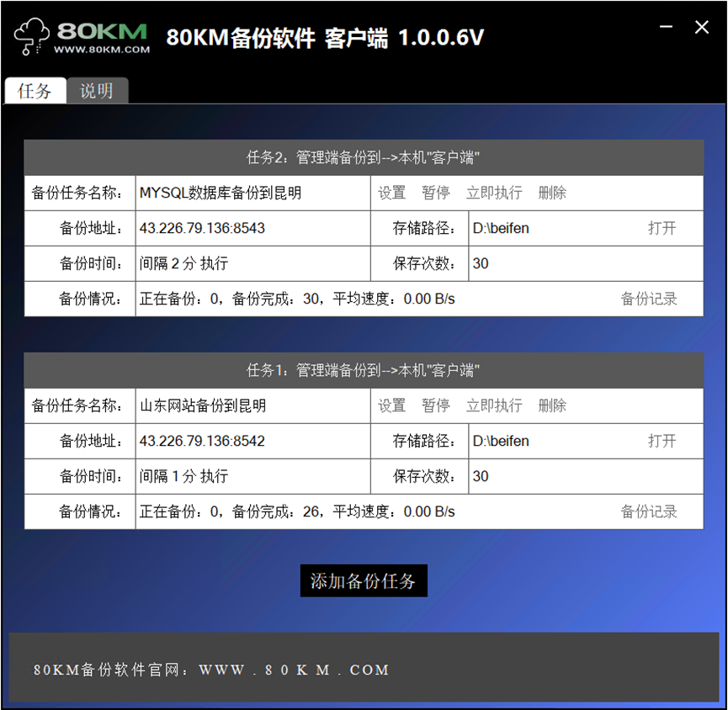
Task: Click the 保存次数 value 30 in task 2
Action: point(481,263)
